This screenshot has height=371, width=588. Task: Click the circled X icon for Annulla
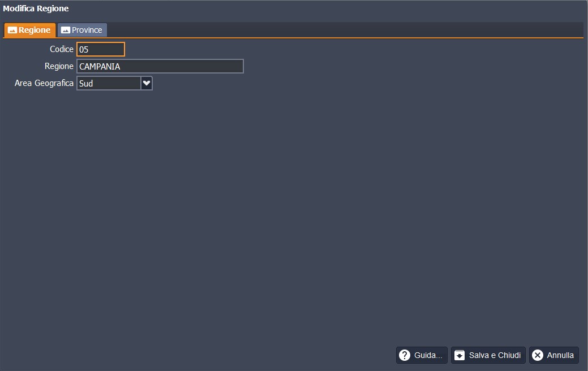tap(538, 355)
